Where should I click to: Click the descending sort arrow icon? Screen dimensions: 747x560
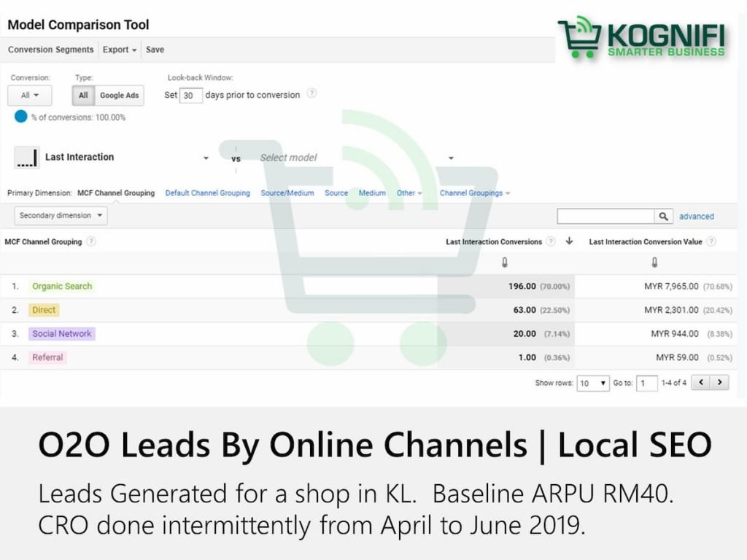pyautogui.click(x=569, y=241)
